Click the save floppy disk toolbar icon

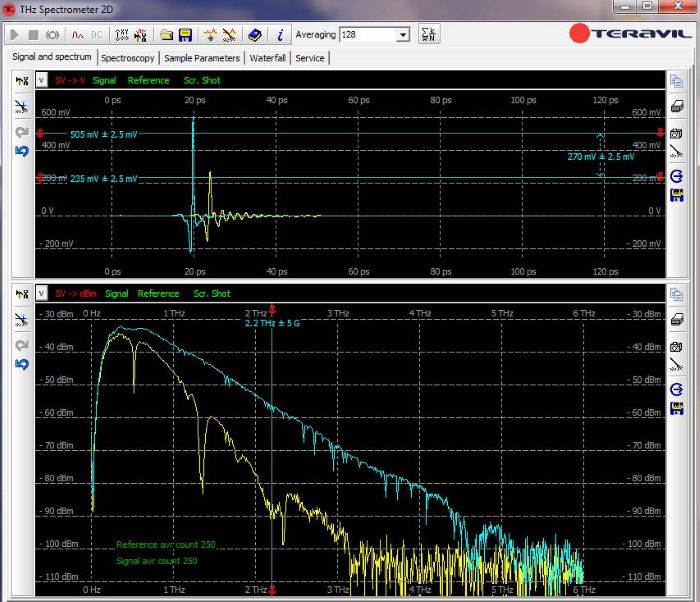coord(185,34)
